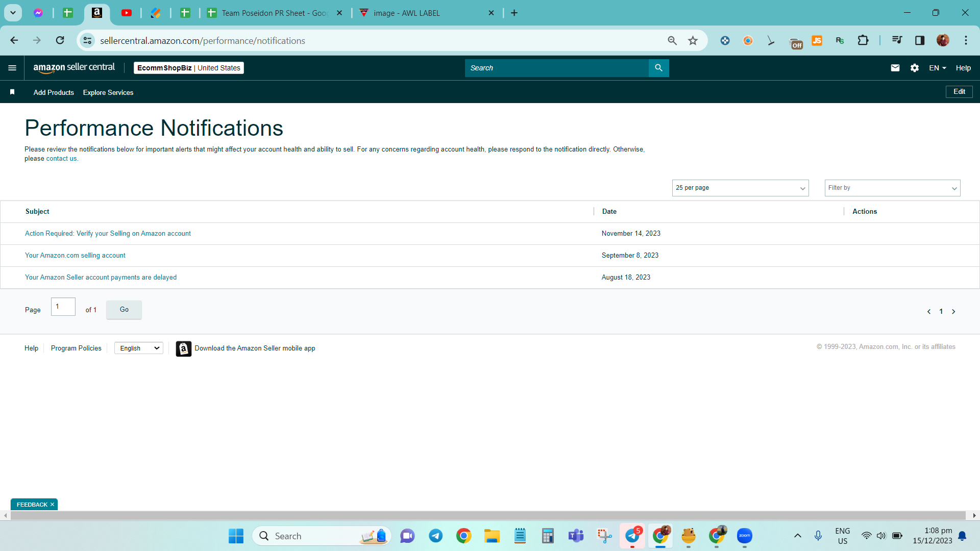Open a new browser tab
The image size is (980, 551).
pyautogui.click(x=514, y=13)
